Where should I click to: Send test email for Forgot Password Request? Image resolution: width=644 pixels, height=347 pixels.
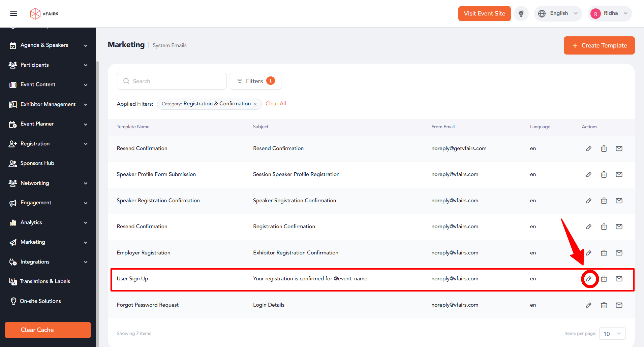pos(619,305)
